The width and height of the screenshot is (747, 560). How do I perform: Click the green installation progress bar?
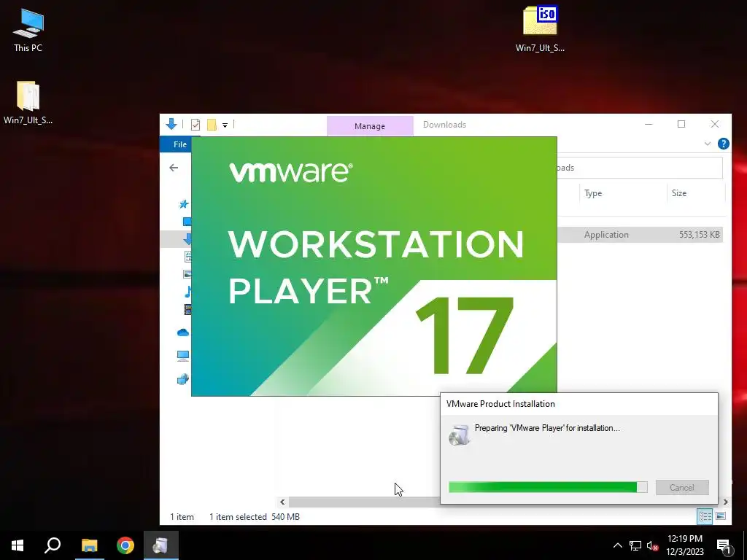click(548, 487)
